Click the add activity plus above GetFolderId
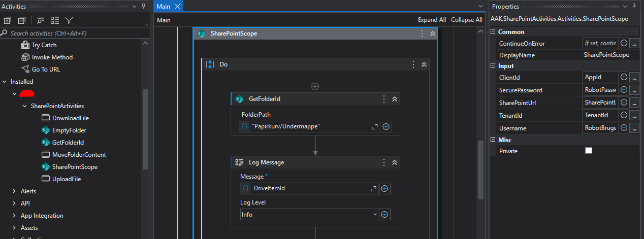644x239 pixels. click(x=315, y=87)
